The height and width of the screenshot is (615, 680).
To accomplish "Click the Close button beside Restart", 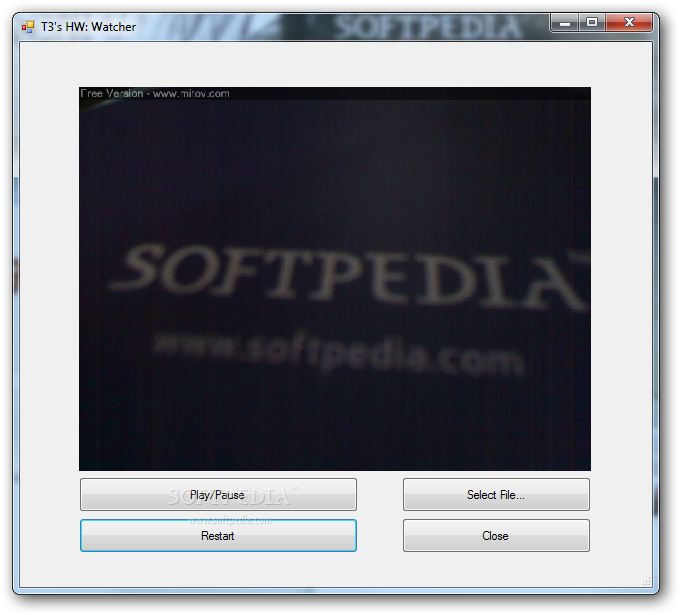I will click(x=496, y=536).
